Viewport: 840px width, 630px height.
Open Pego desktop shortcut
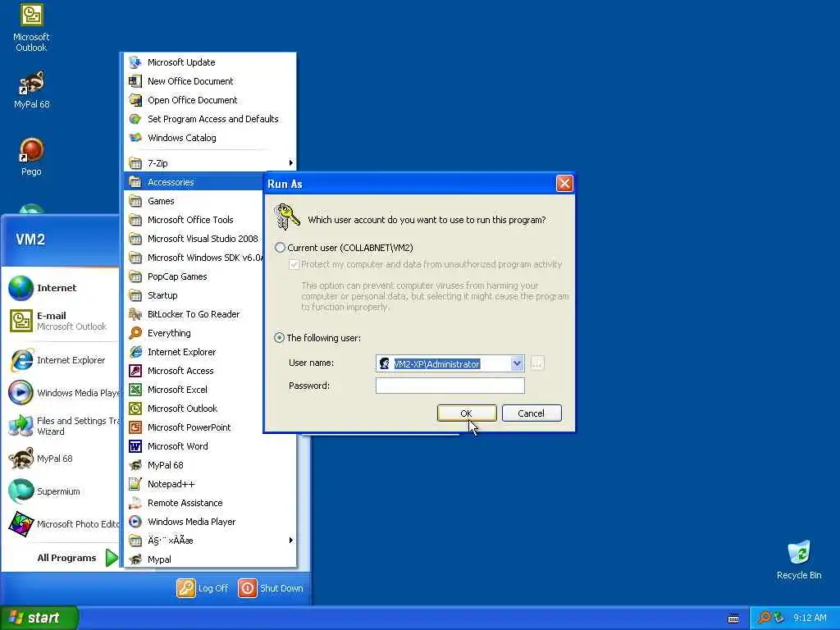point(31,157)
